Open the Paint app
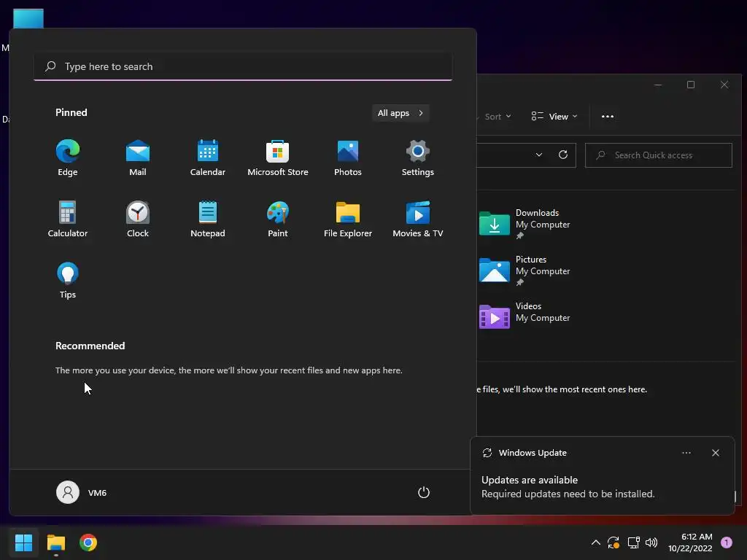This screenshot has width=747, height=560. 278,219
